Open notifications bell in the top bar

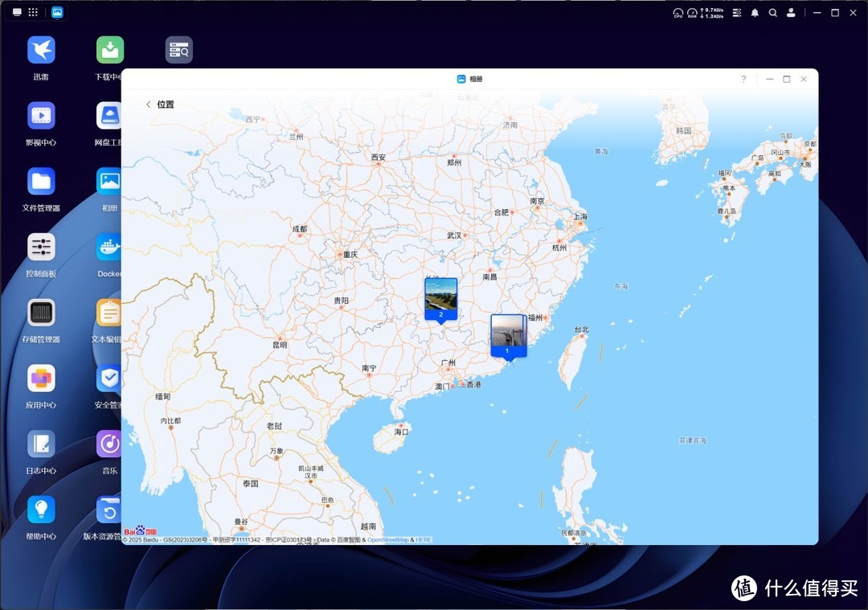(755, 13)
